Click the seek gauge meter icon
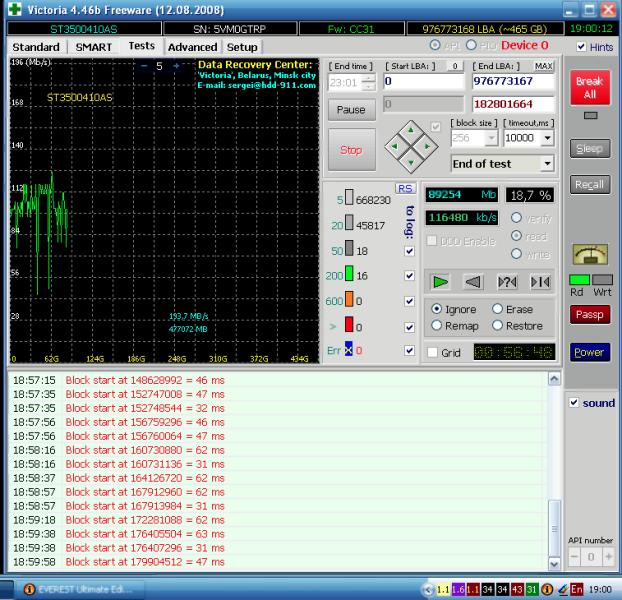 pos(589,255)
